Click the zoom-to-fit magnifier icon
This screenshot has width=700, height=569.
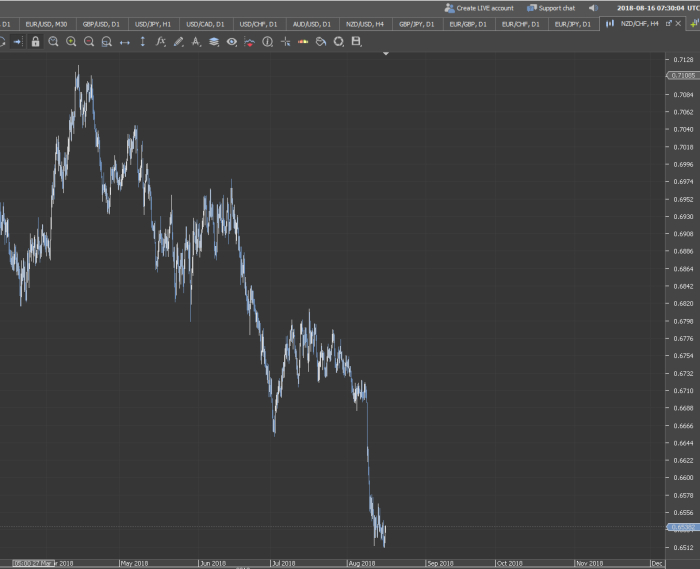[53, 42]
